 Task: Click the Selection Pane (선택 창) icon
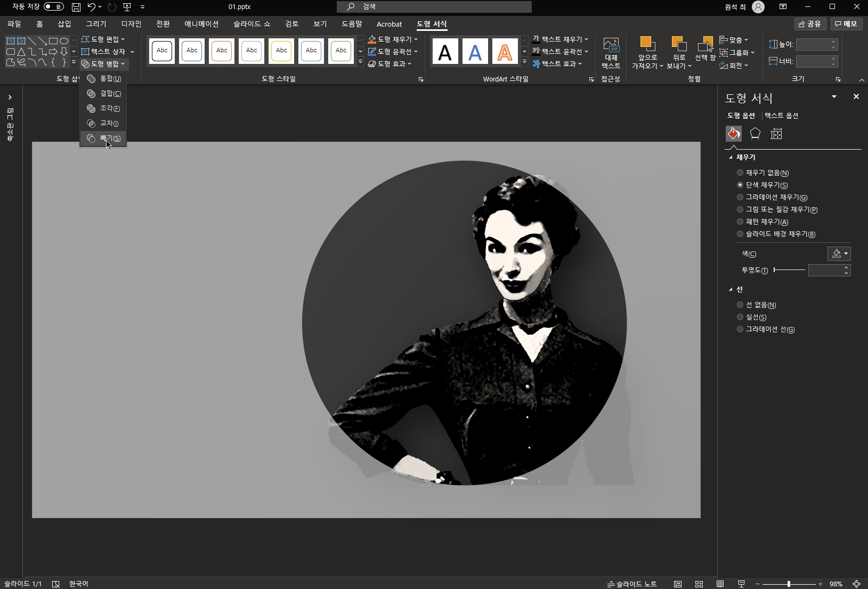pyautogui.click(x=705, y=49)
